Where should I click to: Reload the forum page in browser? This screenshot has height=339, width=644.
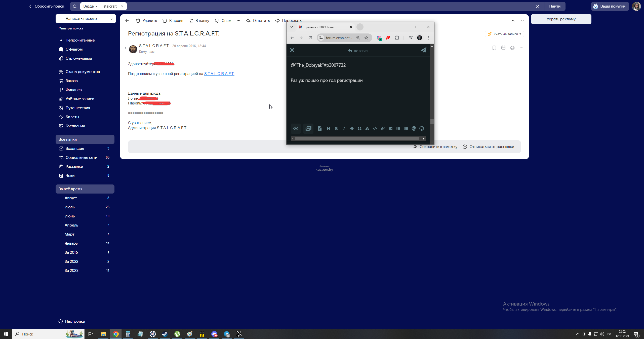(310, 38)
